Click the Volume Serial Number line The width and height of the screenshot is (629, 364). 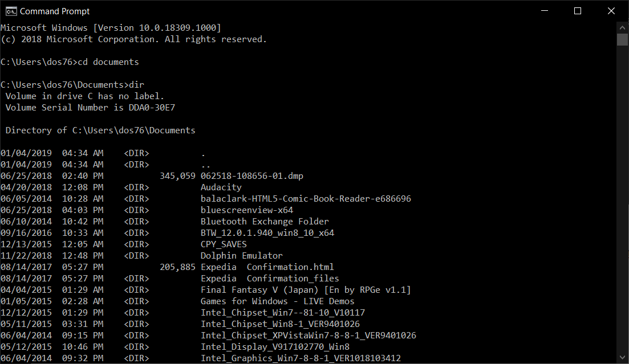click(x=90, y=108)
